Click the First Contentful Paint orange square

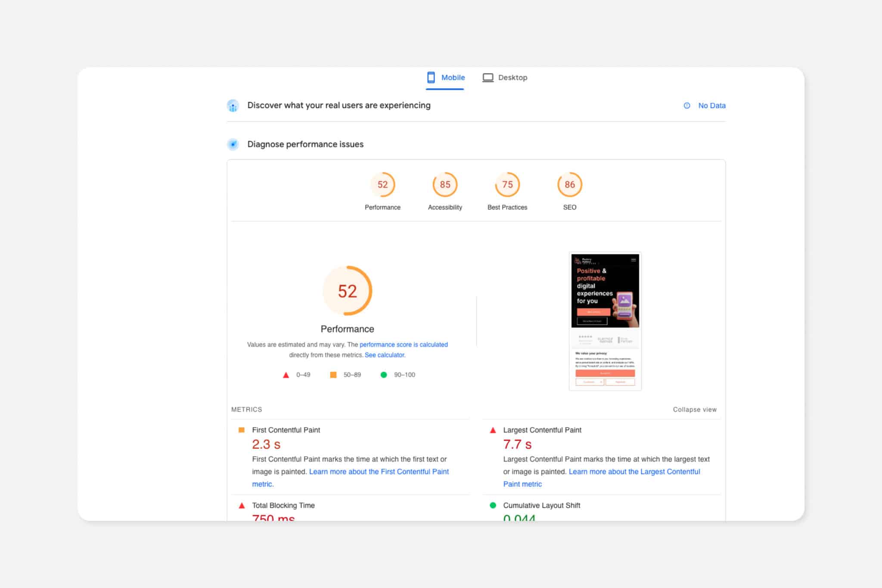[242, 430]
